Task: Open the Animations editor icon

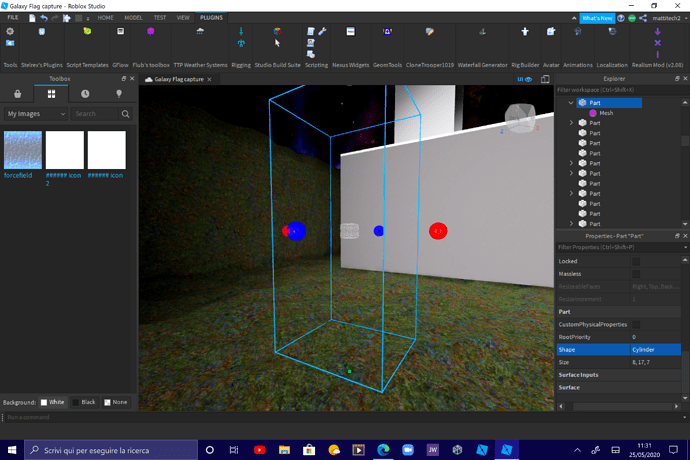Action: click(578, 31)
